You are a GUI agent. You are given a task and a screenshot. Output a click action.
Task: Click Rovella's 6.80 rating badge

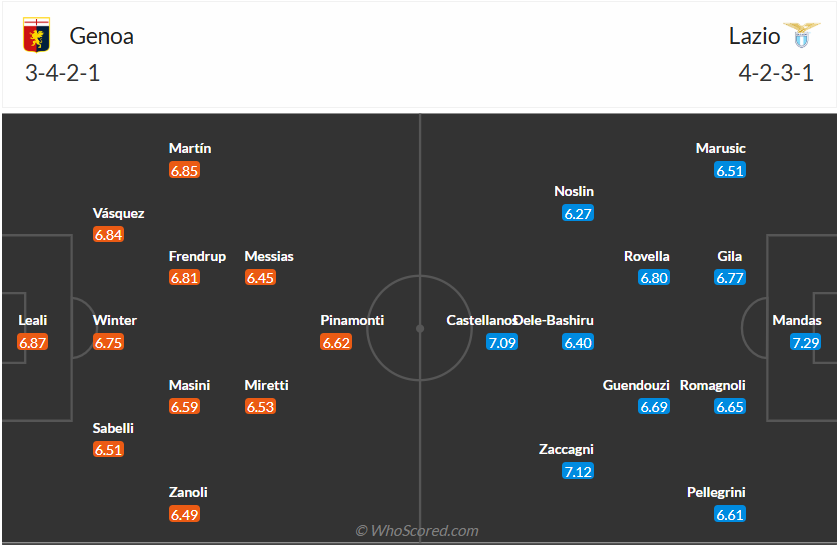pyautogui.click(x=654, y=278)
